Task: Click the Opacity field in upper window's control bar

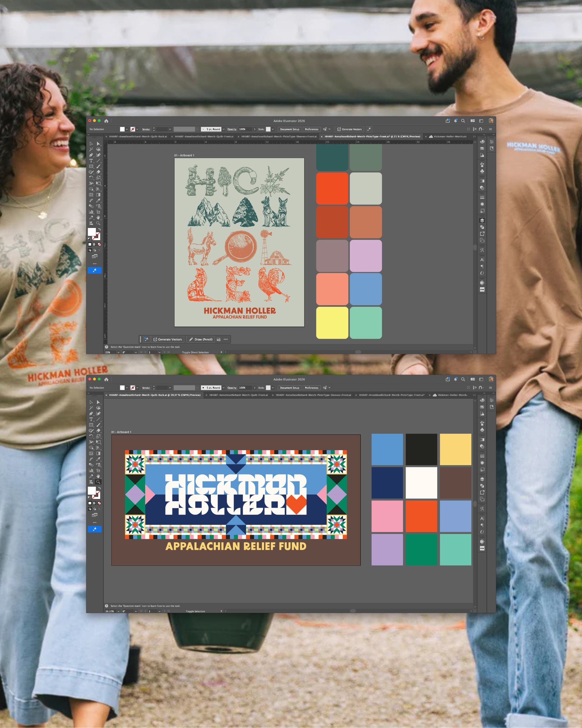Action: pos(245,129)
